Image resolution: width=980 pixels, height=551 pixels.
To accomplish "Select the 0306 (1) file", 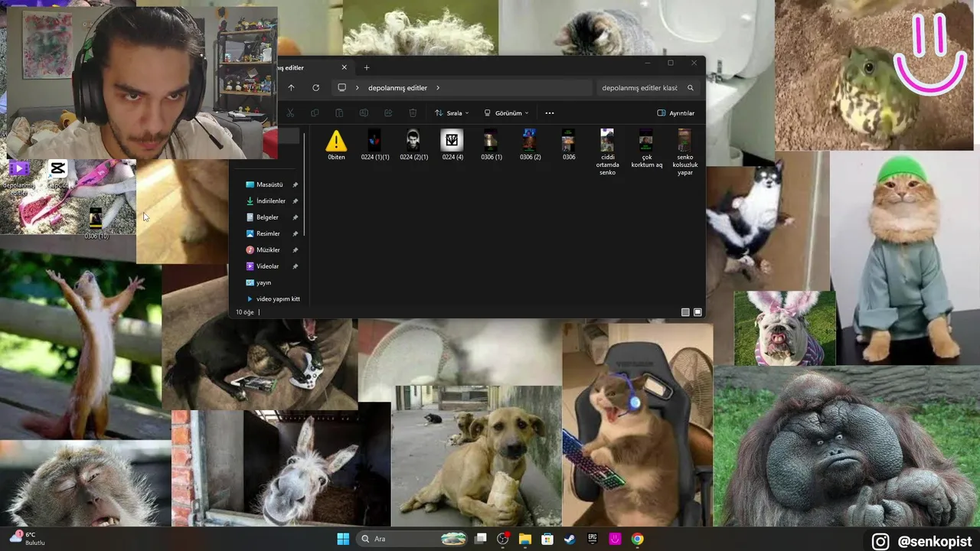I will pyautogui.click(x=492, y=145).
